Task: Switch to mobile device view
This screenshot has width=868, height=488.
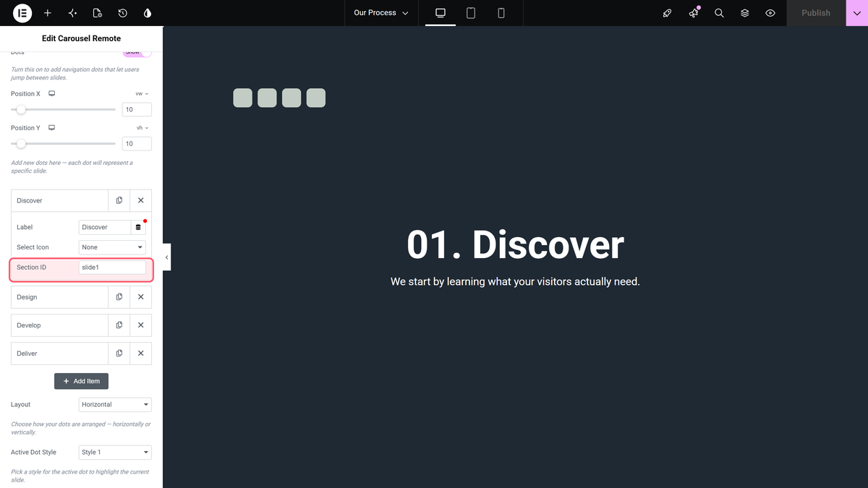Action: click(501, 13)
